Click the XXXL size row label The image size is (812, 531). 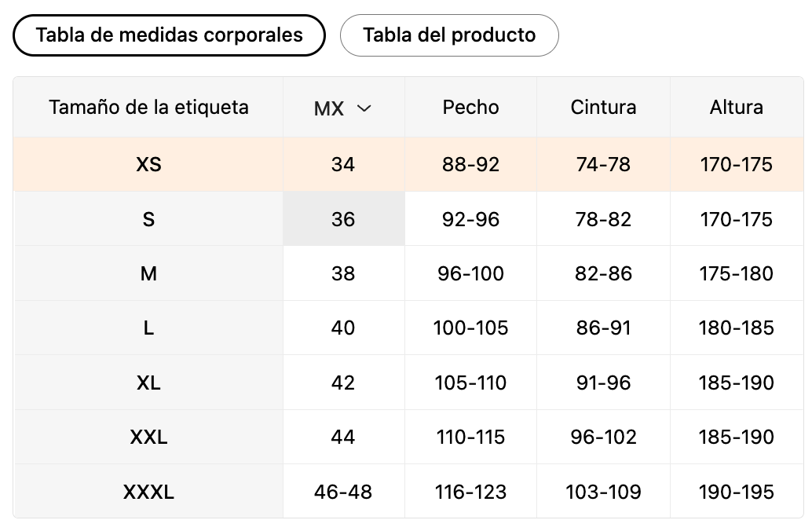point(148,492)
